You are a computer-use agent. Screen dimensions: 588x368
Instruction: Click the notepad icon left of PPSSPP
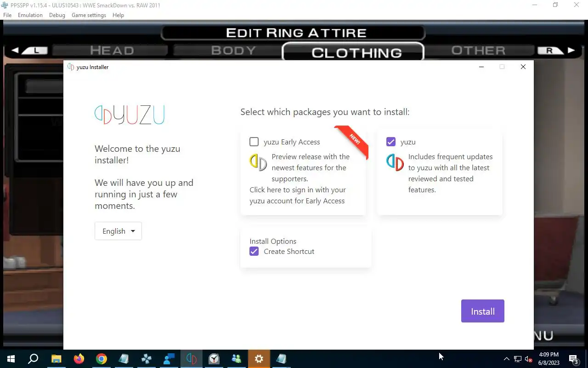124,359
